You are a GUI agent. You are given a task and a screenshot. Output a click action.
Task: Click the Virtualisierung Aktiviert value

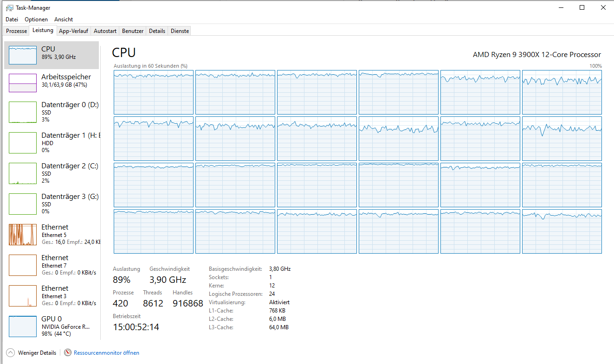[279, 302]
